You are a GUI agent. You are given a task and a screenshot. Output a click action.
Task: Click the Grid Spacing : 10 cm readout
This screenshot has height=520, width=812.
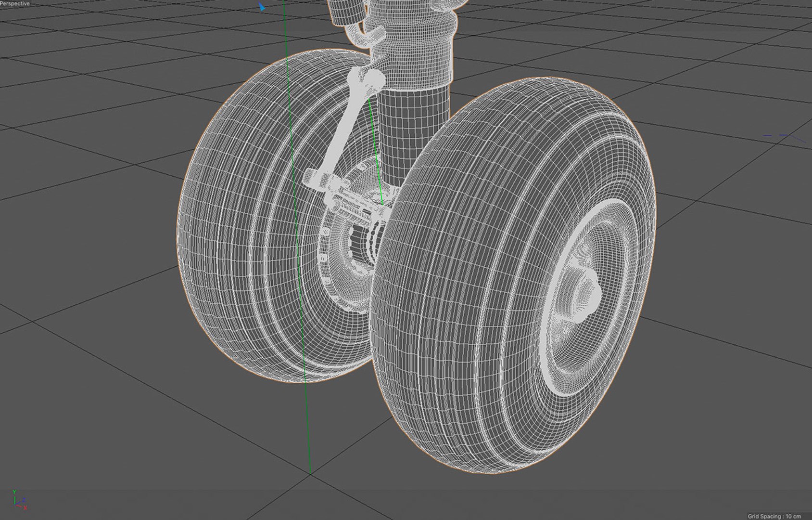click(774, 516)
